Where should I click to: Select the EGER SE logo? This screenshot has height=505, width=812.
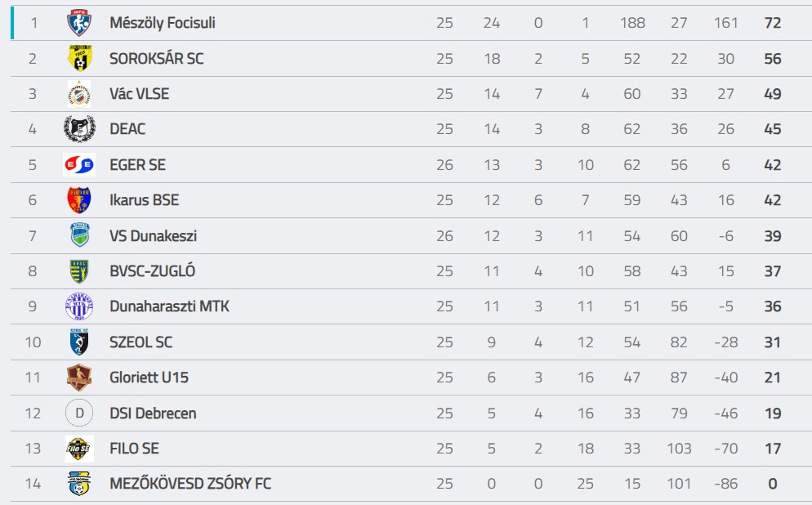tap(79, 165)
